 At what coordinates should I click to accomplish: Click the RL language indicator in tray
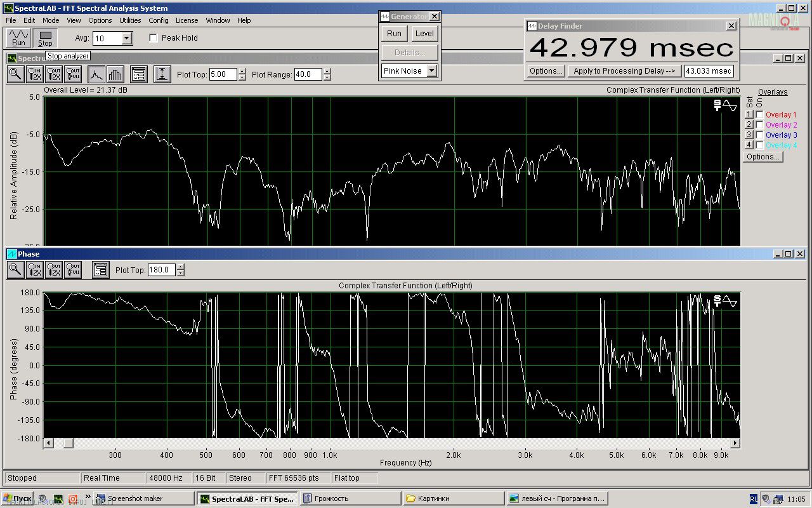(x=753, y=499)
